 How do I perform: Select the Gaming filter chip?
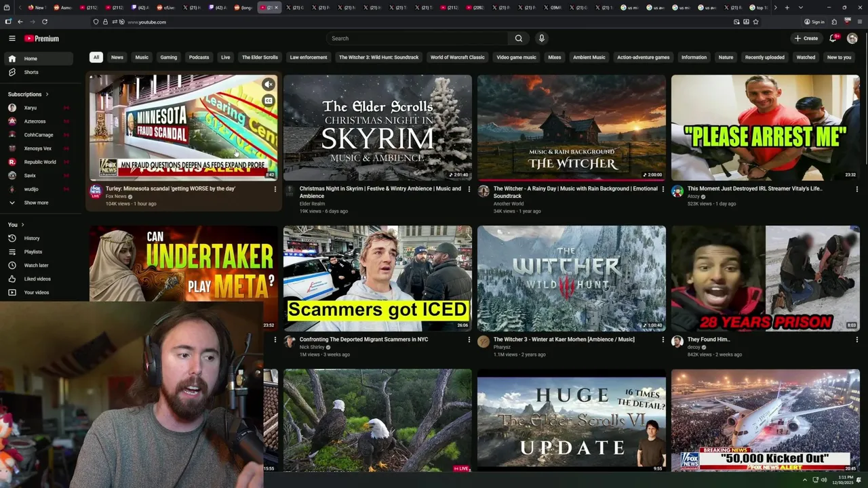[169, 58]
